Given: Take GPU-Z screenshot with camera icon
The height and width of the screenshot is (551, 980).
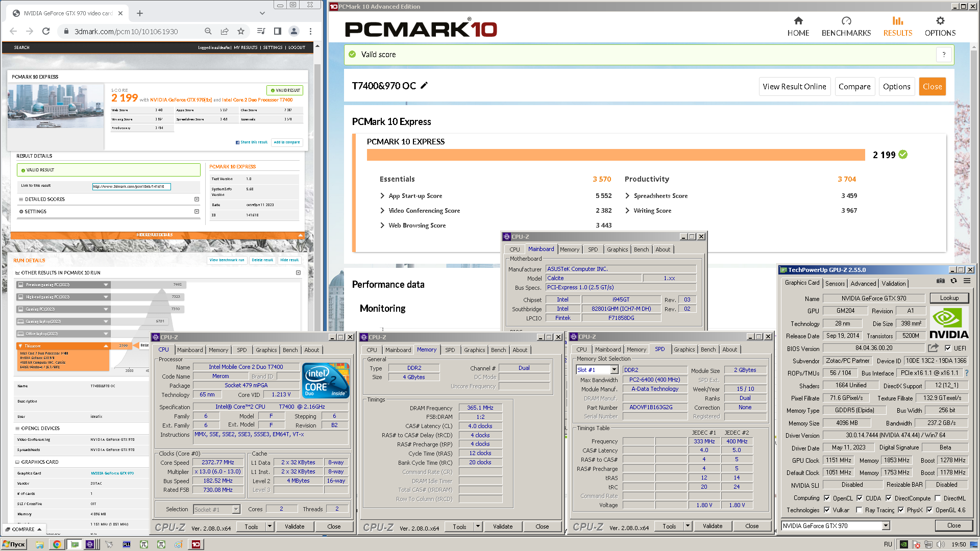Looking at the screenshot, I should point(940,281).
